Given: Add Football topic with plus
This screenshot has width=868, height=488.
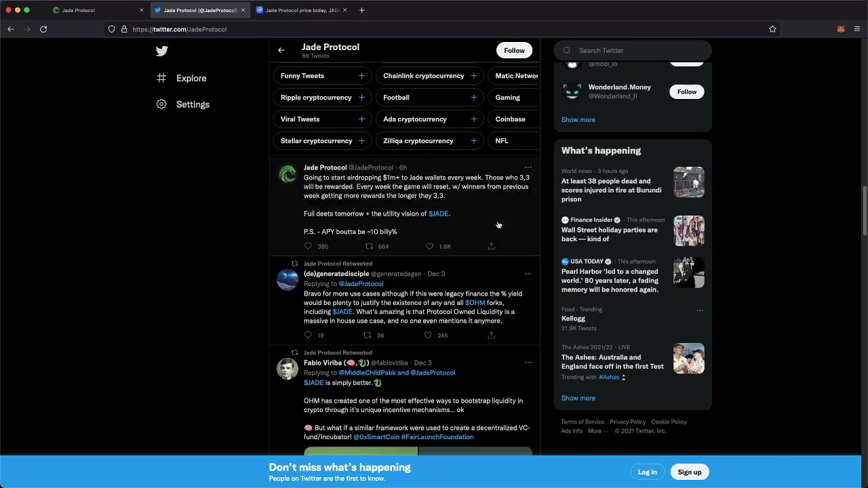Looking at the screenshot, I should tap(473, 98).
